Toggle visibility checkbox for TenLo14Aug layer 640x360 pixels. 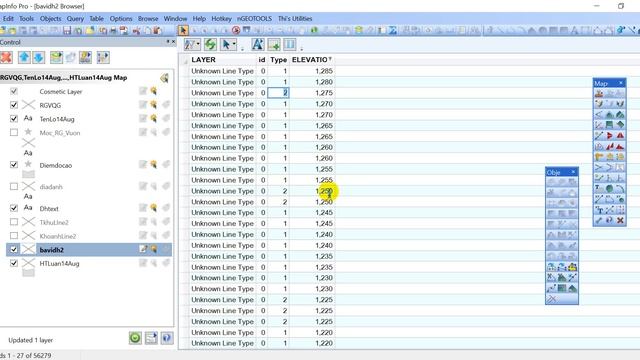(x=14, y=119)
